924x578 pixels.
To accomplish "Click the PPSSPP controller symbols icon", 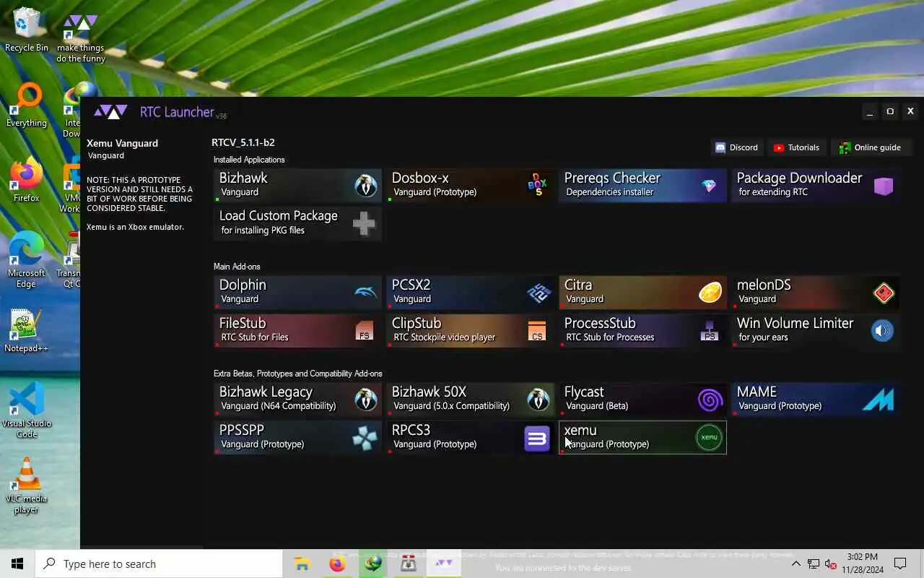I will 365,438.
